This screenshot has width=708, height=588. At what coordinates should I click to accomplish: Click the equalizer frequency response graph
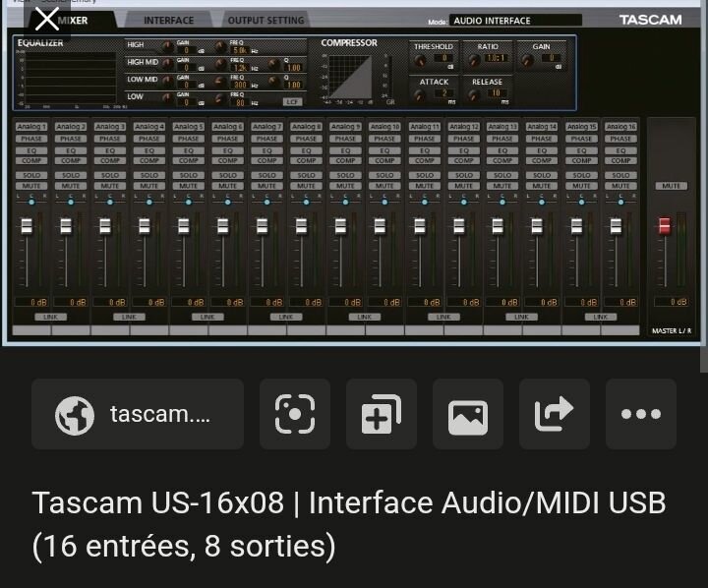tap(71, 78)
